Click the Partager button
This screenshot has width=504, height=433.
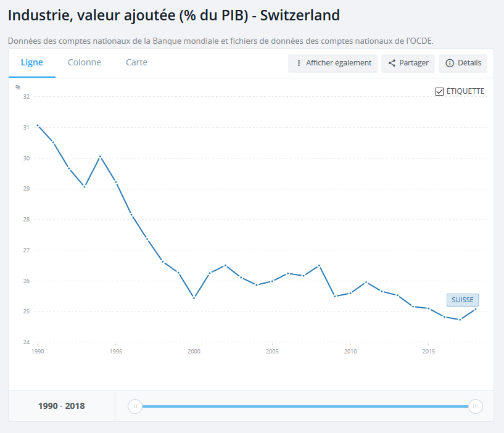point(408,64)
